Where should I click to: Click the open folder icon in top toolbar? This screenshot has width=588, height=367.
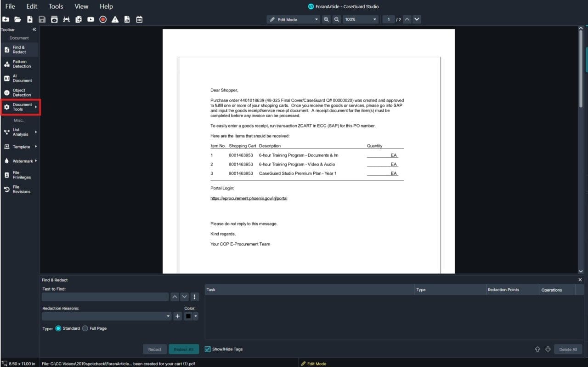click(17, 19)
